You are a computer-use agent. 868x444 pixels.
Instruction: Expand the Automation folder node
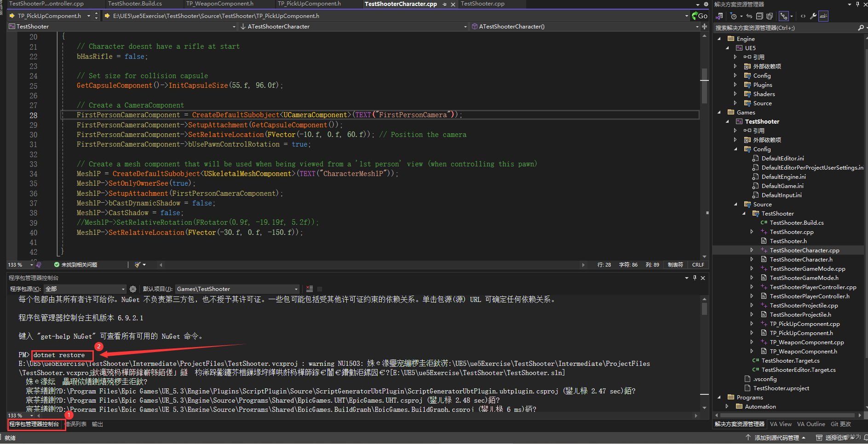coord(727,407)
